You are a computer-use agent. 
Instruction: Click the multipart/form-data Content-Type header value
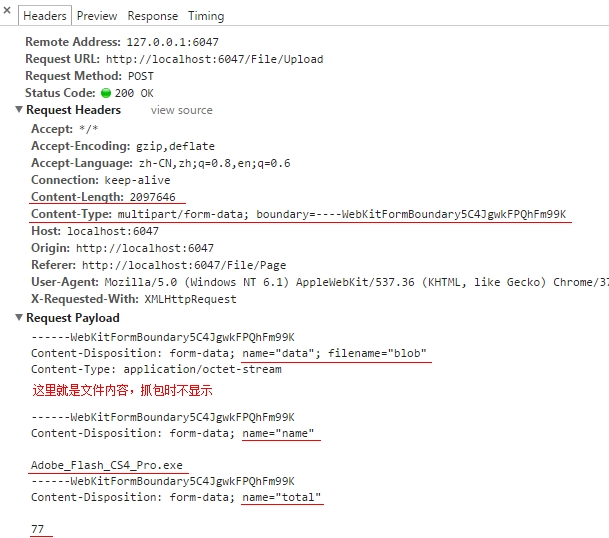click(342, 214)
